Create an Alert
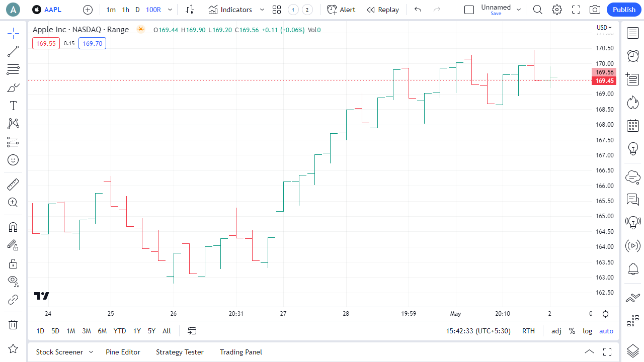This screenshot has height=362, width=644. [341, 10]
